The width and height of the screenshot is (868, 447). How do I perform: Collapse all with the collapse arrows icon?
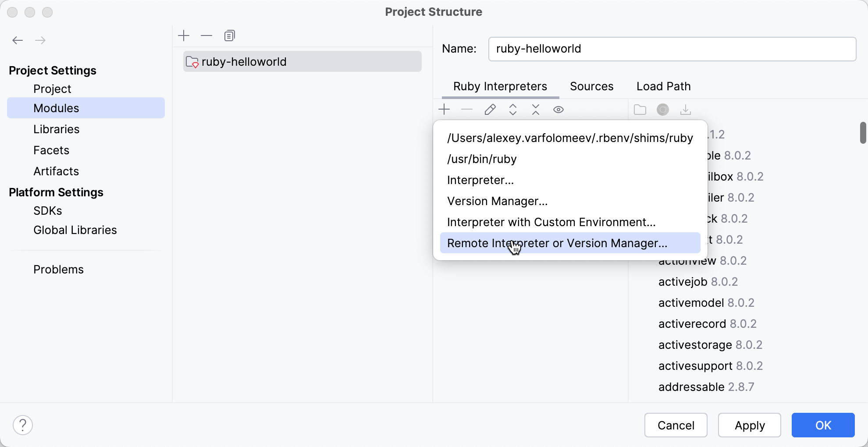point(536,110)
